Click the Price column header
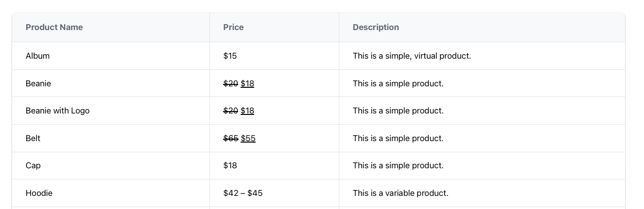 point(233,27)
